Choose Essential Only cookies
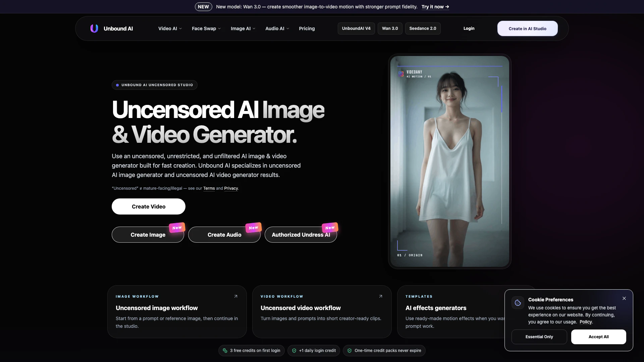 coord(539,337)
